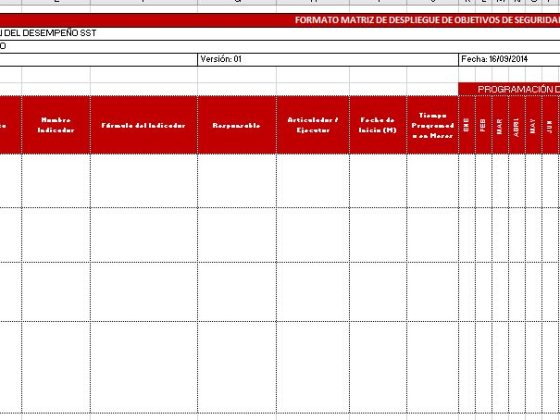Screen dimensions: 560x420
Task: Click the ENE month header cell
Action: [467, 125]
